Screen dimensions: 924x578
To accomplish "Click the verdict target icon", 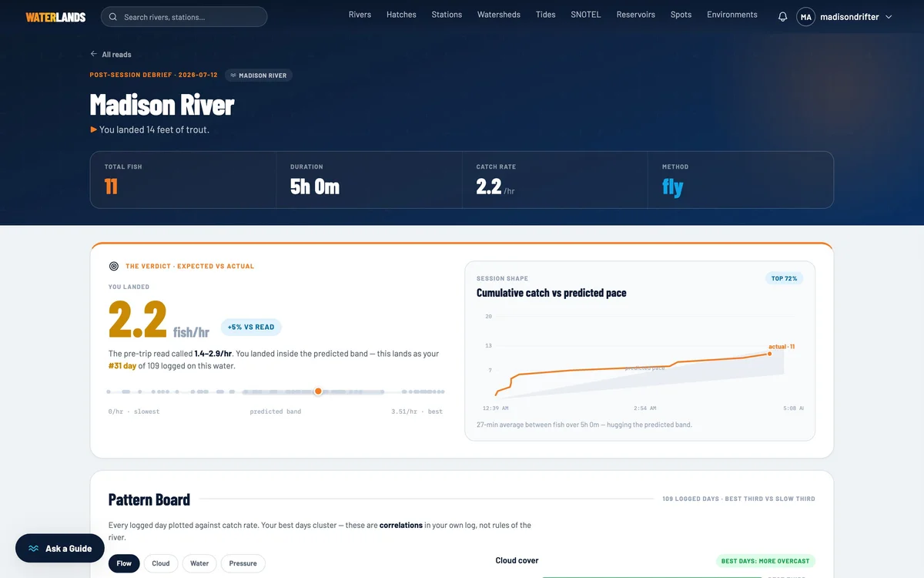I will click(x=114, y=266).
